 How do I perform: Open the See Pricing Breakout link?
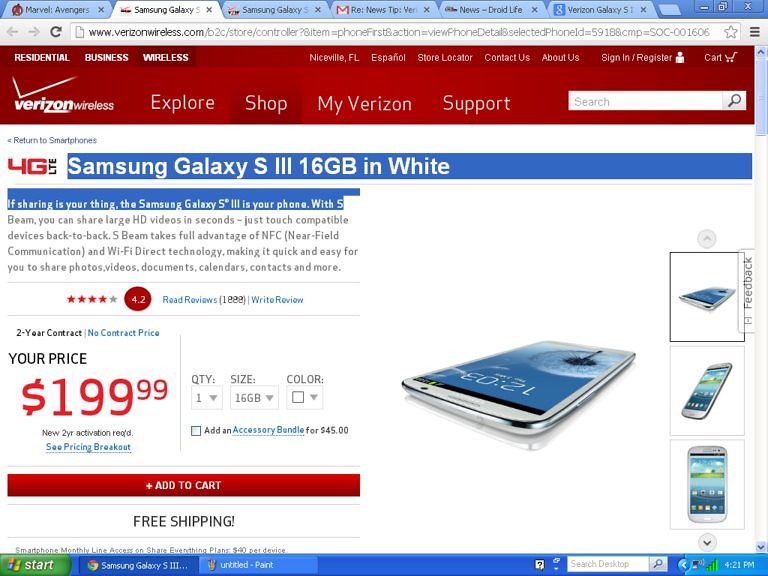click(88, 447)
